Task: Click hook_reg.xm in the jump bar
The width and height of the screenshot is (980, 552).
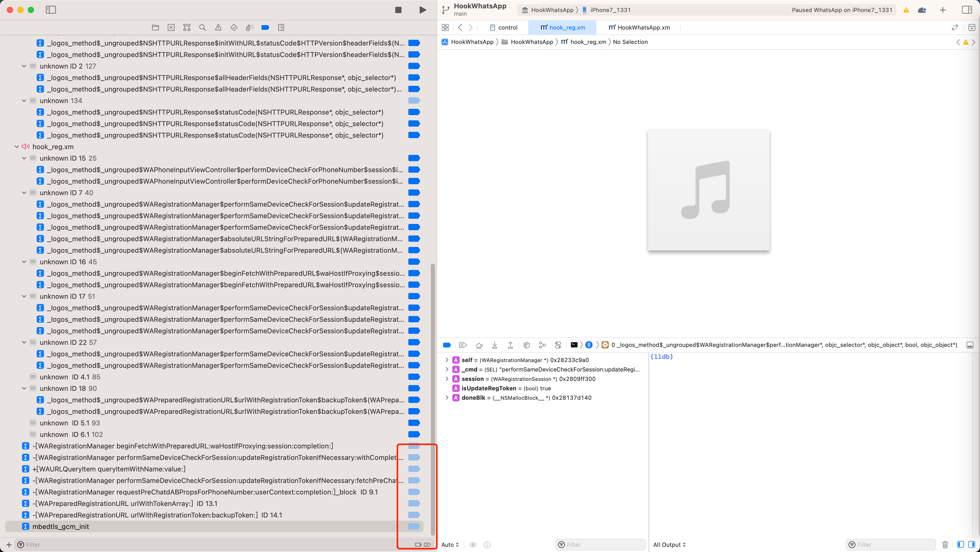Action: click(584, 42)
